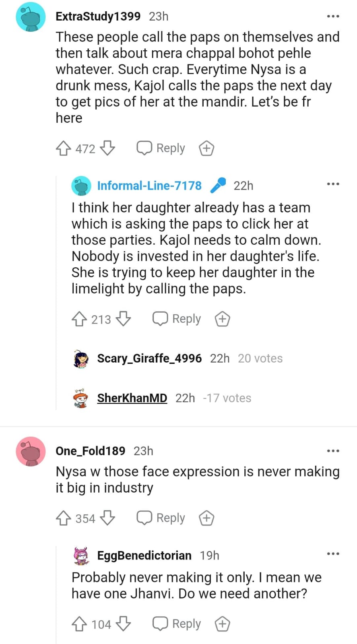This screenshot has width=357, height=644.
Task: Upvote ExtraStudy1399's comment
Action: click(x=63, y=149)
